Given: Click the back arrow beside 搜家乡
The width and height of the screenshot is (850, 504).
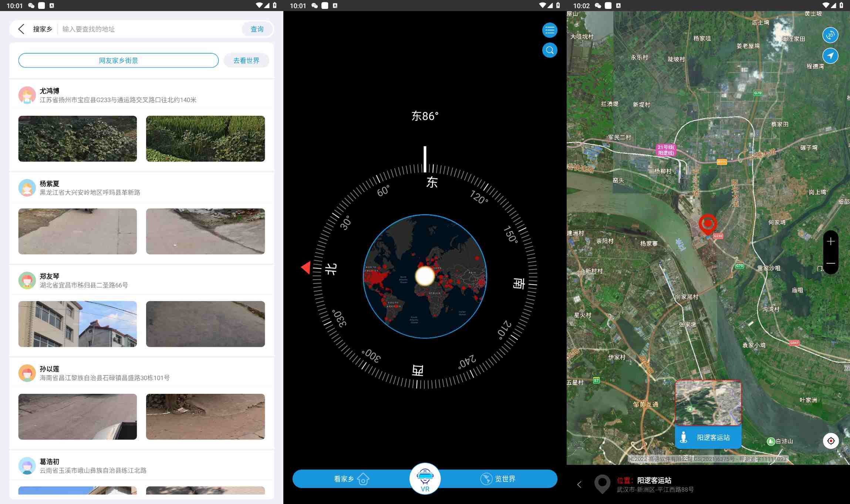Looking at the screenshot, I should coord(21,29).
